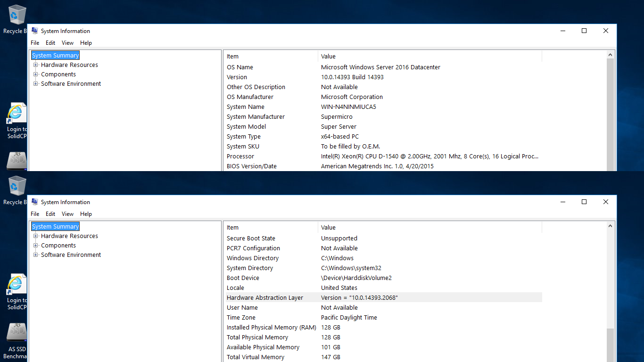The image size is (644, 362).
Task: Open the AS SSD Benchmark desktop shortcut
Action: (x=17, y=332)
